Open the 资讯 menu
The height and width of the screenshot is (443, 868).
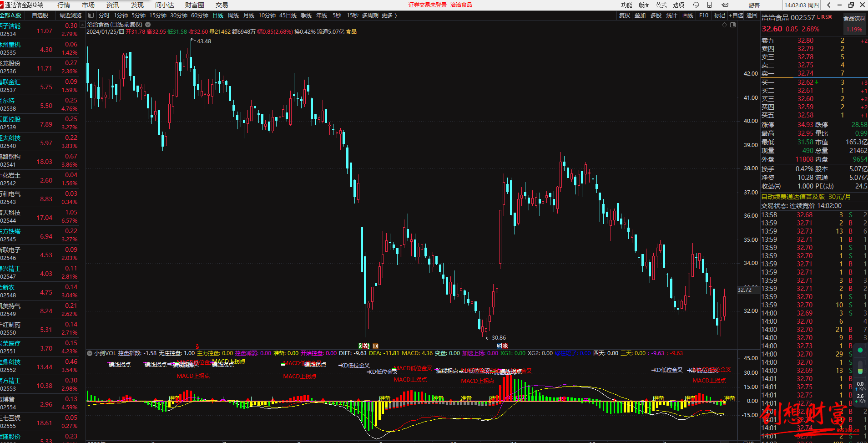pos(113,5)
